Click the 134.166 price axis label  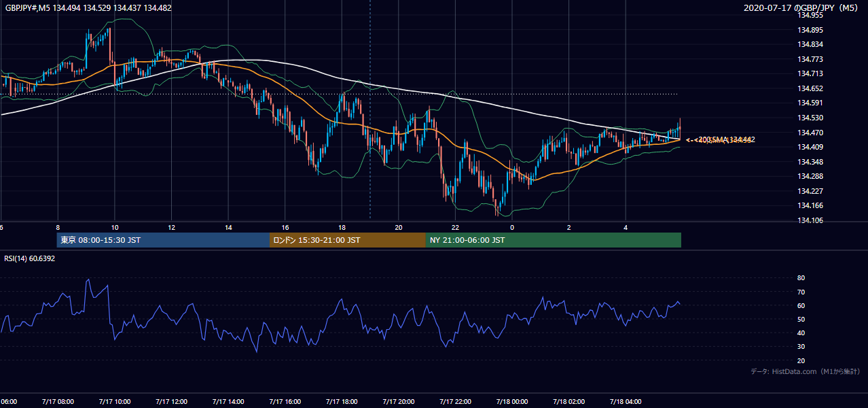coord(810,205)
